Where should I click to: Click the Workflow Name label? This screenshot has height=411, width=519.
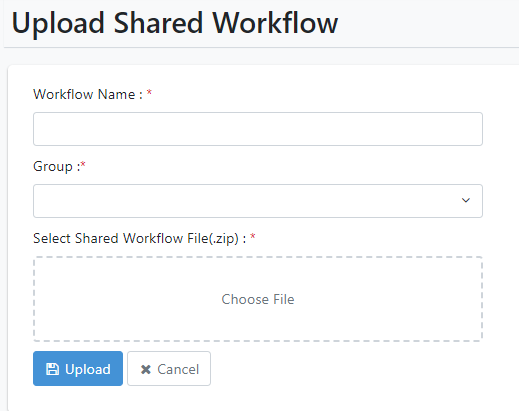[x=88, y=94]
